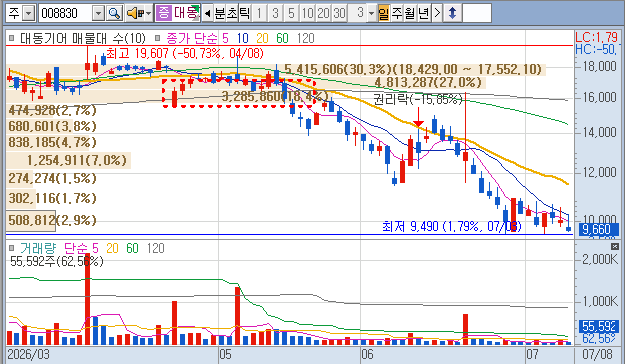
Task: Click the 274,274(1.5%) volume profile label
Action: point(52,178)
